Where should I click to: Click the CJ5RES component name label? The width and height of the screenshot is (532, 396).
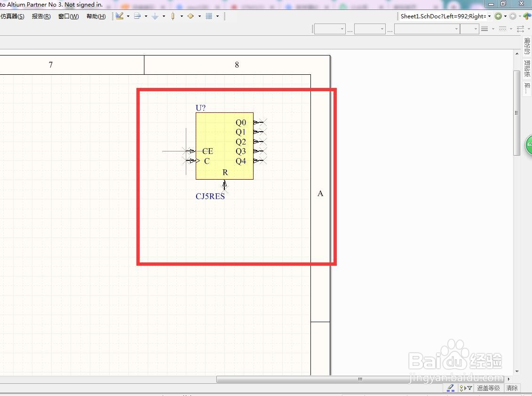coord(210,196)
